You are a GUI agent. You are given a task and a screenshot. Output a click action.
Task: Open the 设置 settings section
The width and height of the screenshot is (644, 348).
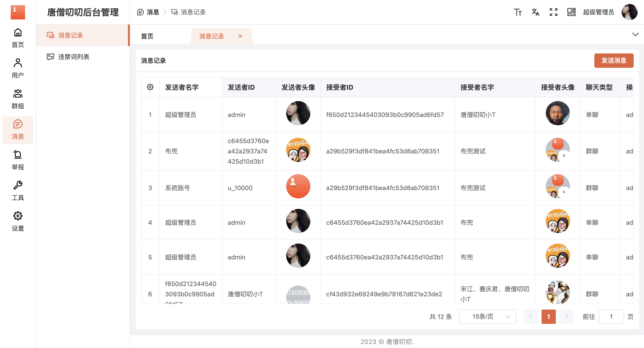pos(18,221)
